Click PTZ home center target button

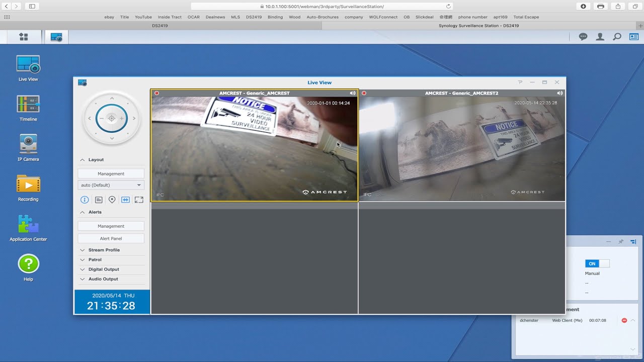coord(112,118)
